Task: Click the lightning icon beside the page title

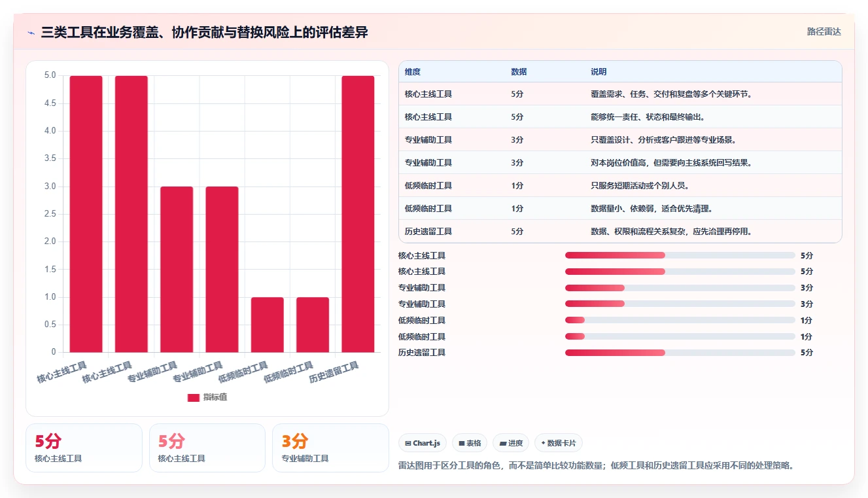Action: point(31,33)
